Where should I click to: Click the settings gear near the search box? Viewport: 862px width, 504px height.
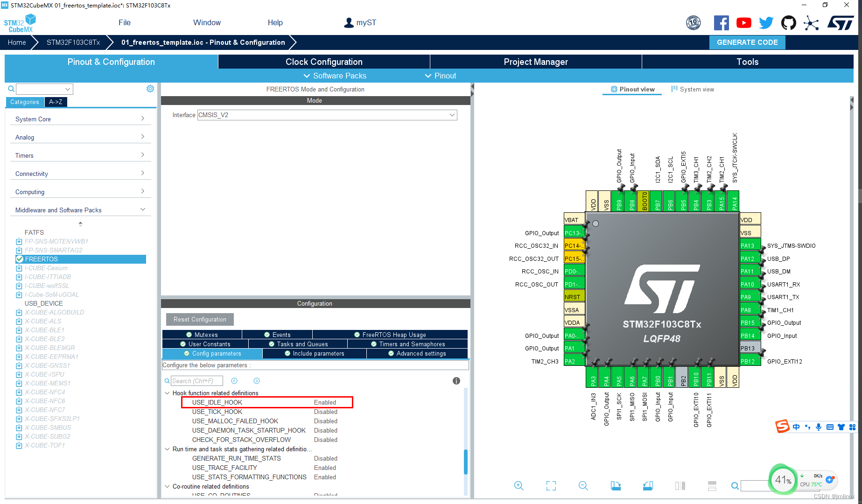(150, 88)
